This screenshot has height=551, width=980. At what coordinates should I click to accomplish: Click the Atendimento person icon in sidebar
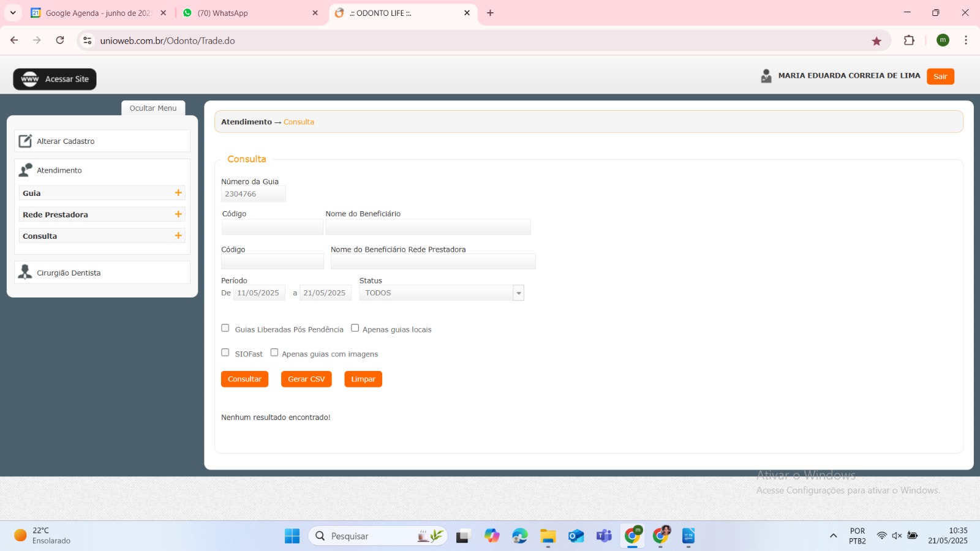click(25, 170)
